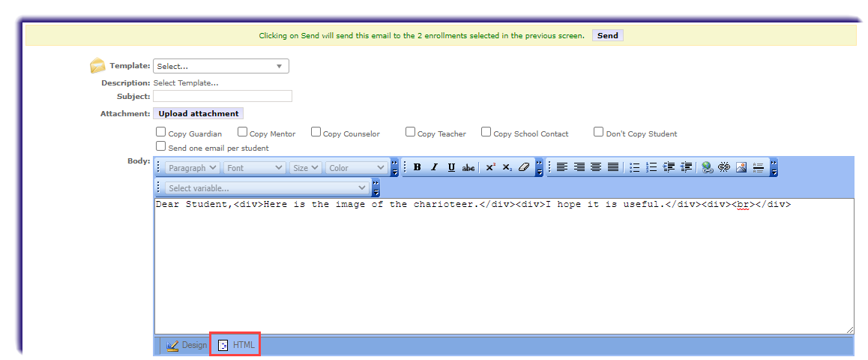Toggle the Copy Teacher checkbox

[x=410, y=132]
